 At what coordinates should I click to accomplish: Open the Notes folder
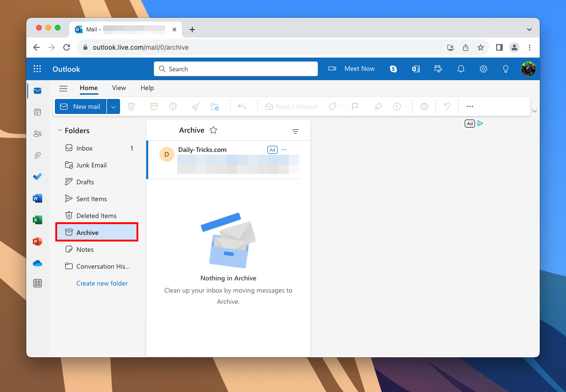pyautogui.click(x=97, y=249)
